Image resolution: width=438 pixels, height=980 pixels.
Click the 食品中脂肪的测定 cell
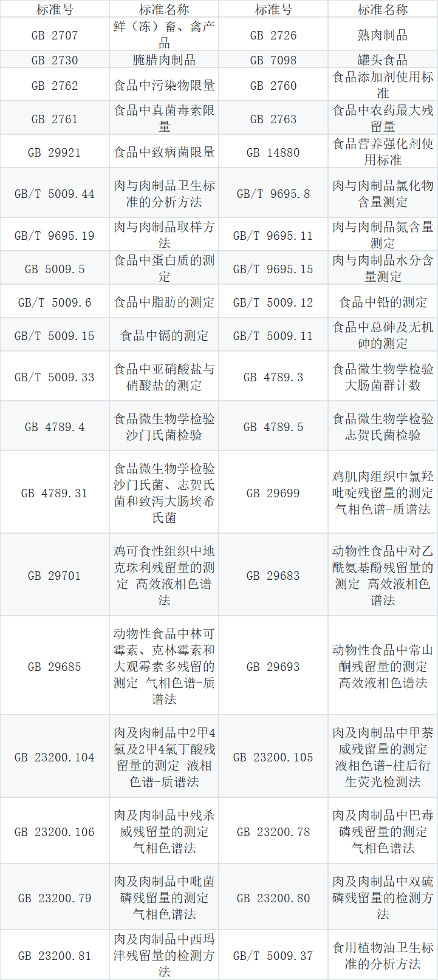164,302
